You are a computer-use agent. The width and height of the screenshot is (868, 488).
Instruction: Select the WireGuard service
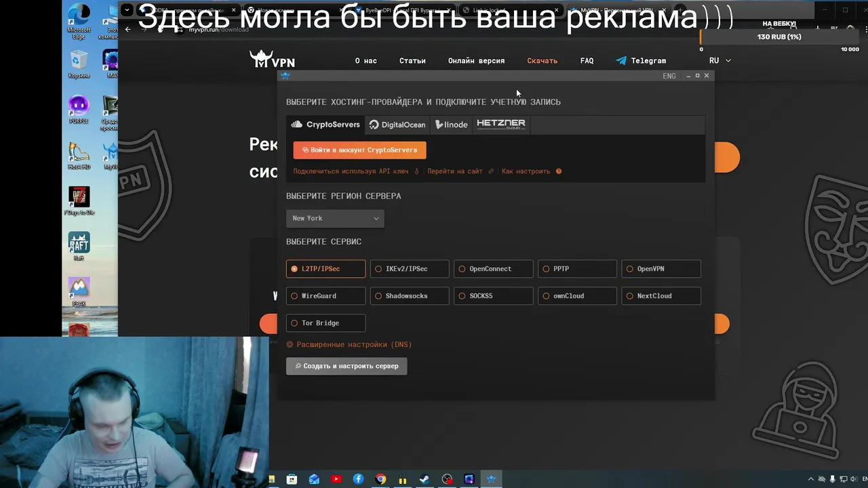[x=325, y=296]
